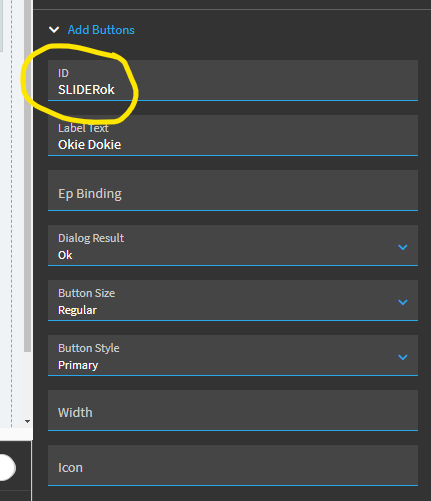Focus the Ep Binding input field
Screen dimensions: 431x501
tap(233, 190)
